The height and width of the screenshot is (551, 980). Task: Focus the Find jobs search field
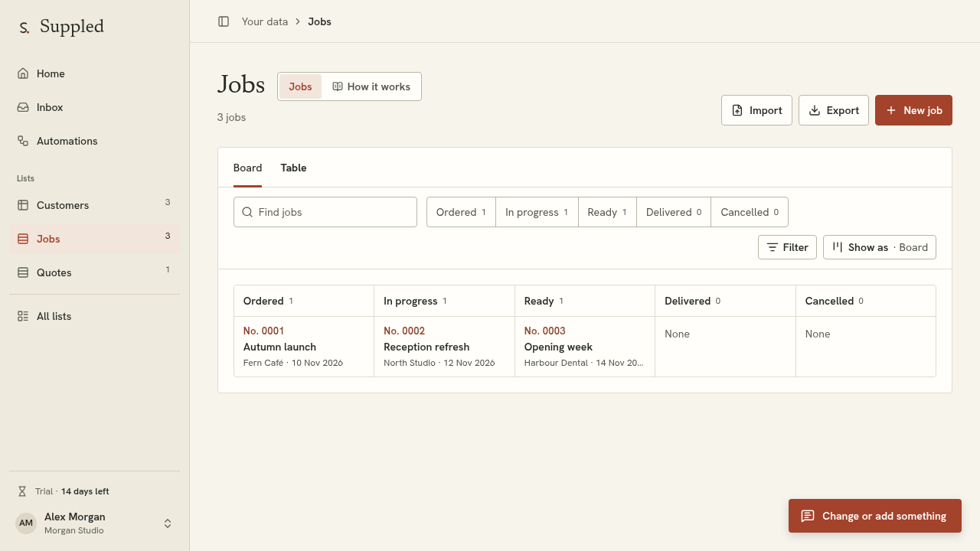(x=325, y=212)
